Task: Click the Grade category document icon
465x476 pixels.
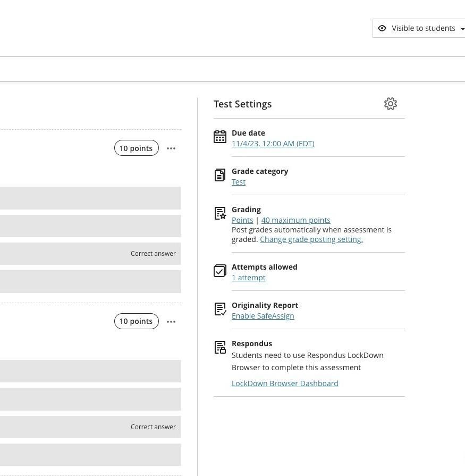Action: point(220,176)
